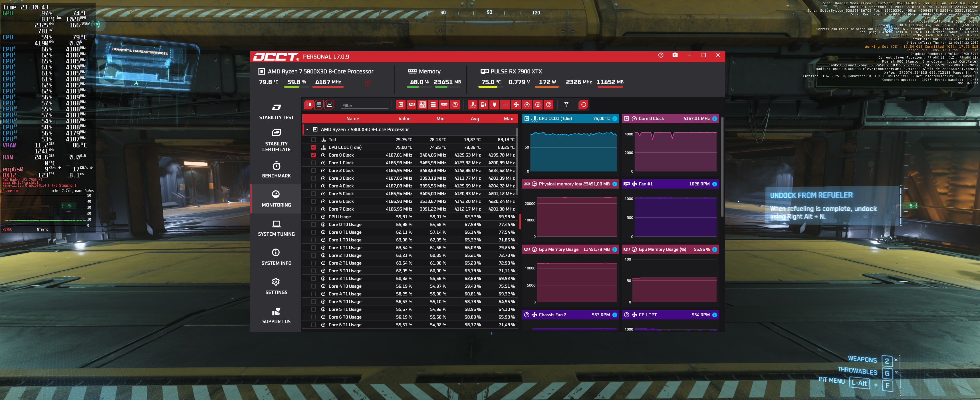The width and height of the screenshot is (980, 400).
Task: Open the Benchmark section
Action: (x=276, y=170)
